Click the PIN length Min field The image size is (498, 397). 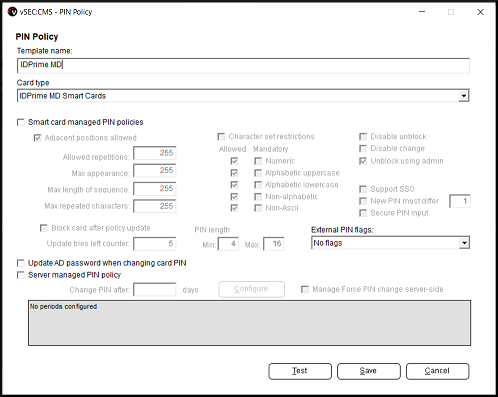228,244
